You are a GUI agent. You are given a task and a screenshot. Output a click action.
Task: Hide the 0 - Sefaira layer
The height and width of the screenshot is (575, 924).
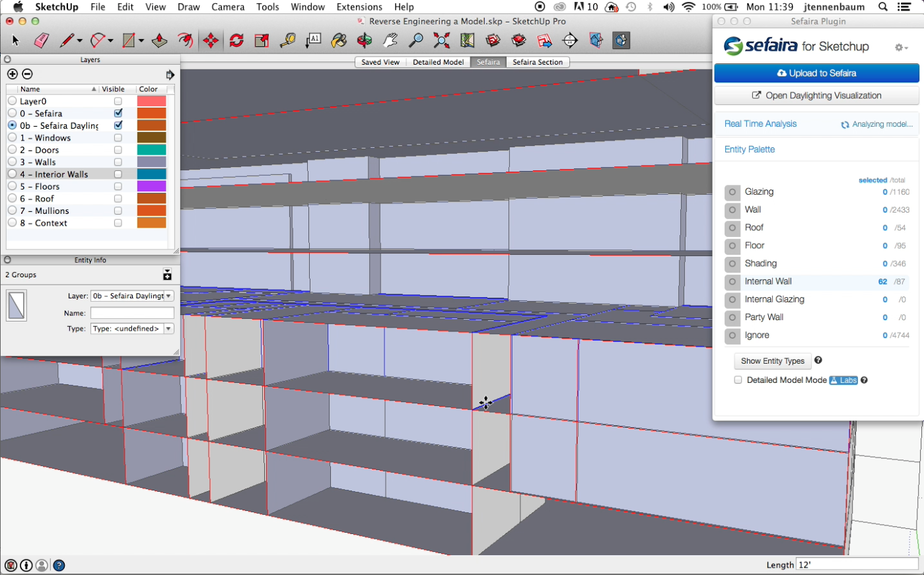pyautogui.click(x=118, y=114)
